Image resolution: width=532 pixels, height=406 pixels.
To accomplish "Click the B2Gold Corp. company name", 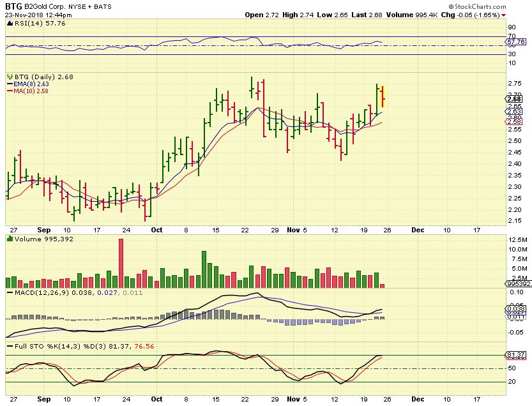I will (45, 7).
